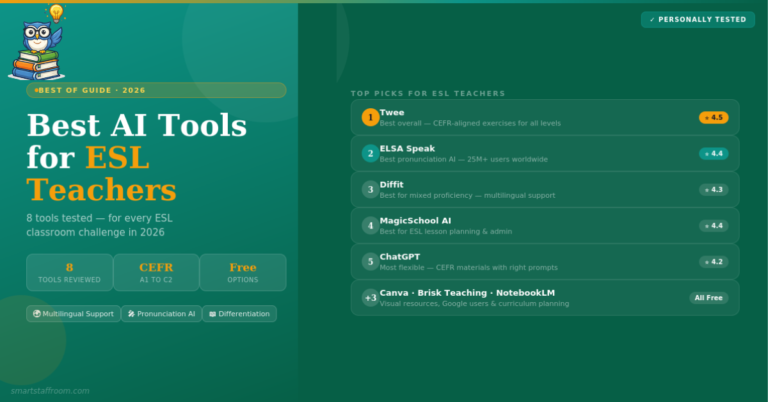Click the All Free badge
The width and height of the screenshot is (768, 402).
pos(709,298)
